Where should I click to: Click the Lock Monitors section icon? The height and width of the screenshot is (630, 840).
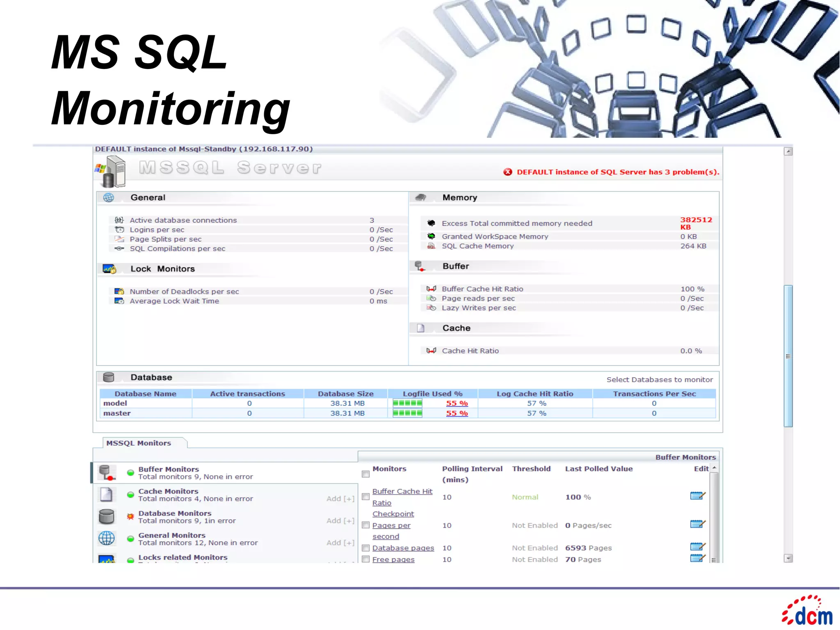110,269
